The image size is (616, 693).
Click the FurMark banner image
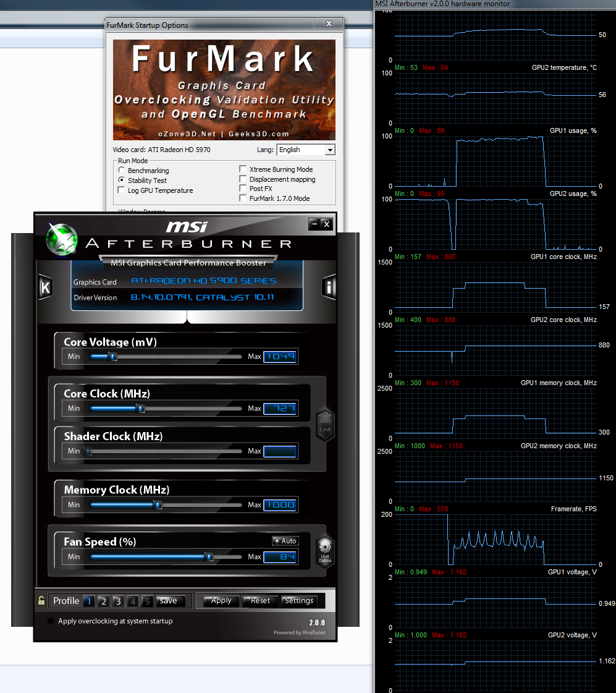coord(224,90)
